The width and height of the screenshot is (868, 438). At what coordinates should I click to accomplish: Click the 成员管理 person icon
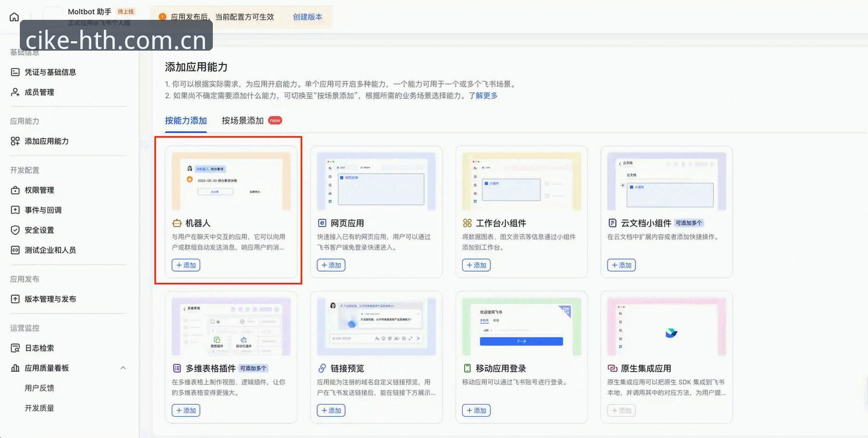[15, 92]
